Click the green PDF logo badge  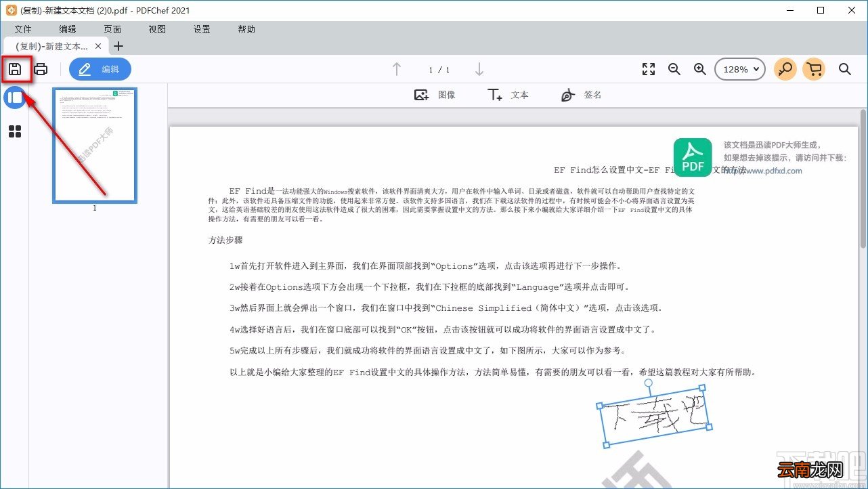click(693, 157)
